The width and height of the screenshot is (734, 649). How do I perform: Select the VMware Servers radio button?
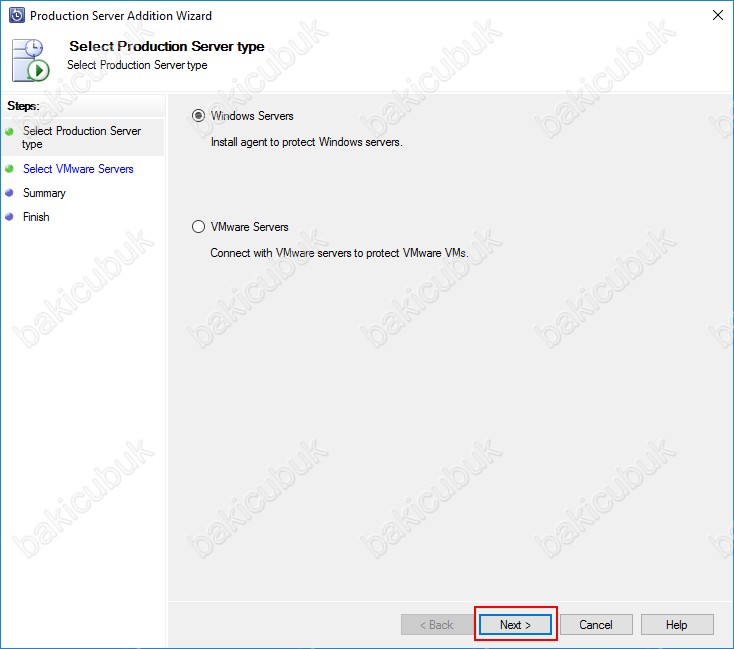[198, 227]
